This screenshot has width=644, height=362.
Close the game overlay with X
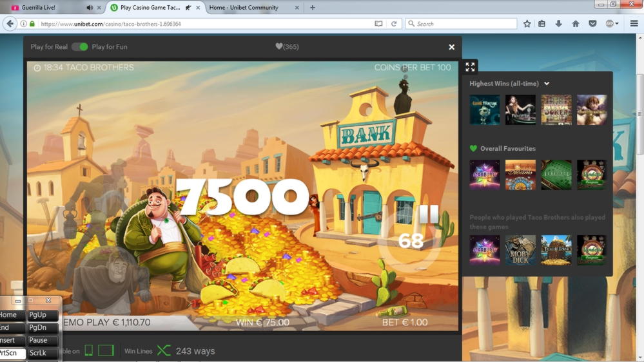tap(451, 47)
